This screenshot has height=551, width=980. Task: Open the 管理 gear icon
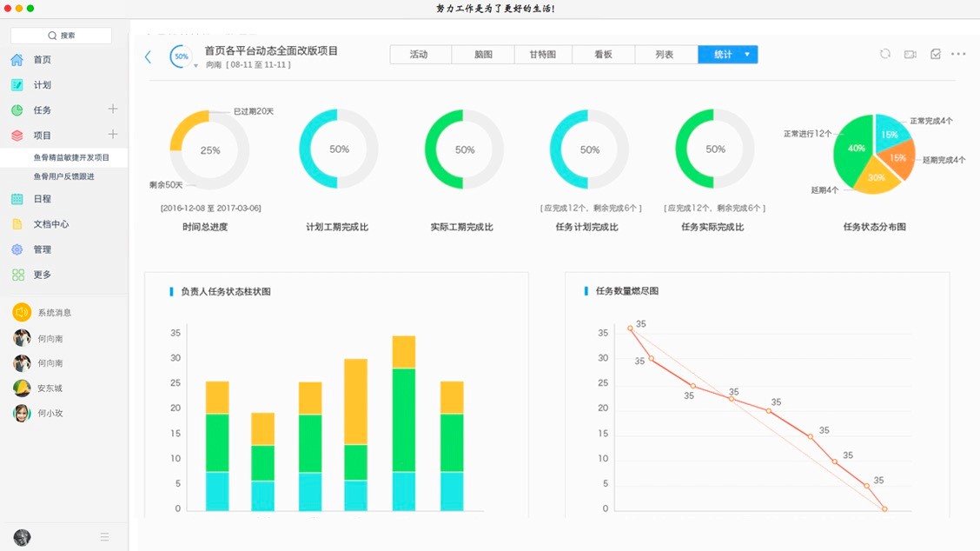click(x=17, y=249)
